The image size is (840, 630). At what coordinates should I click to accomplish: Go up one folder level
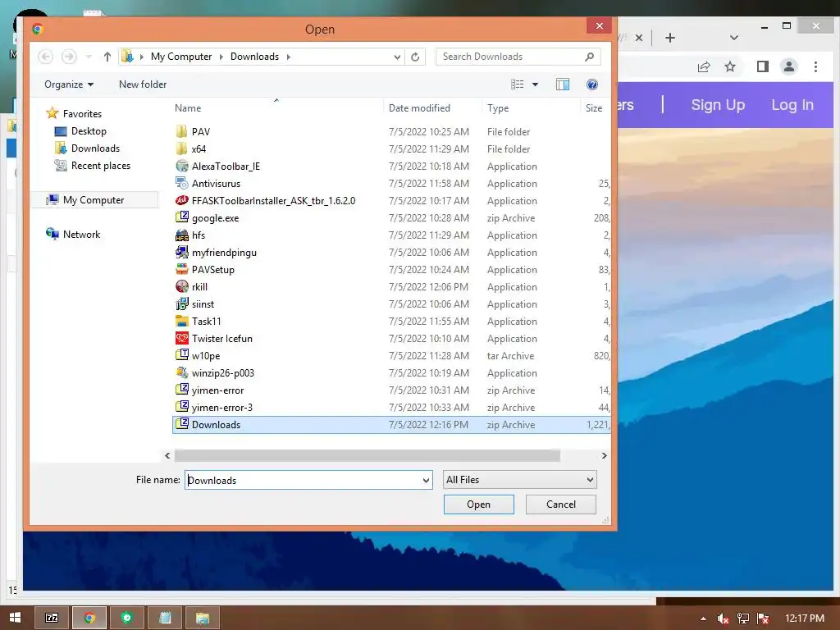[107, 57]
